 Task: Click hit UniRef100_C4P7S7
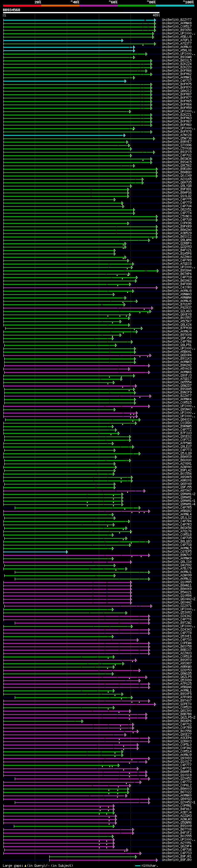177,81
